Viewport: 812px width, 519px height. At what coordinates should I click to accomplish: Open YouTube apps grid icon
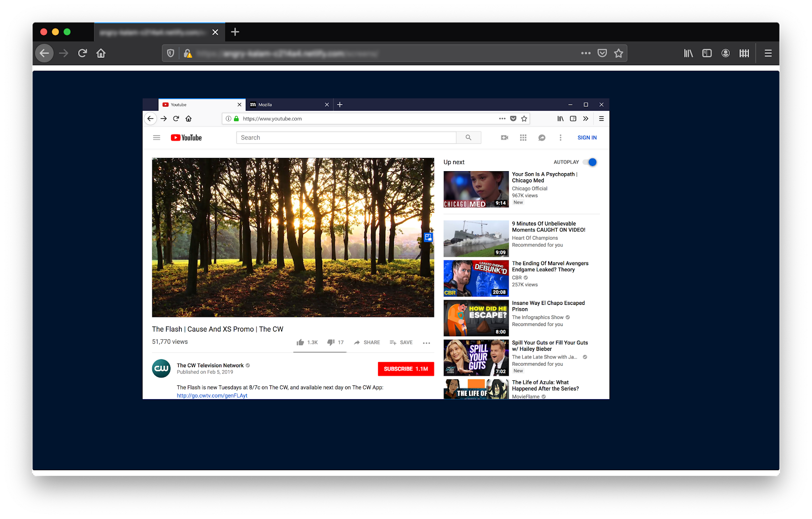click(523, 138)
